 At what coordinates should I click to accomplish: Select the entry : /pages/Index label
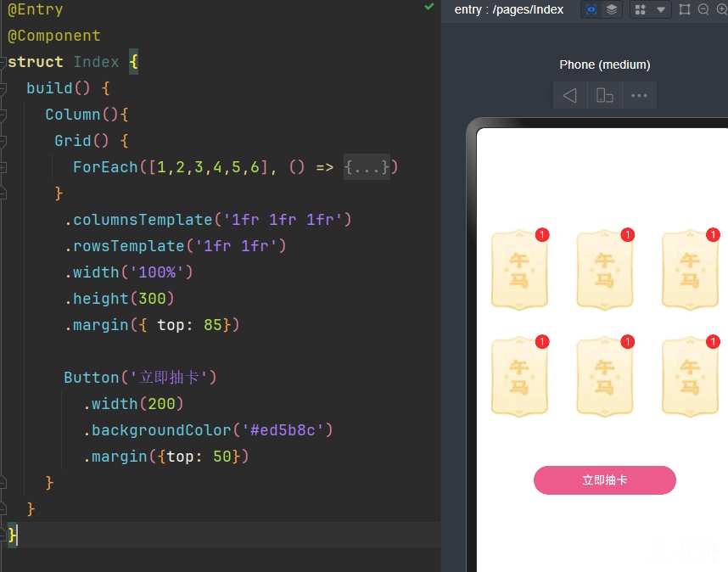click(x=509, y=9)
